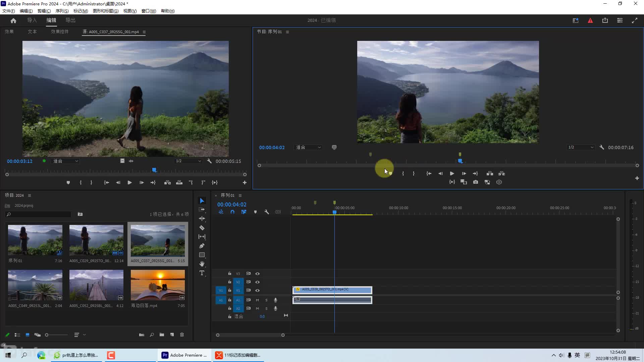The height and width of the screenshot is (362, 644).
Task: Open program monitor panel menu
Action: (287, 32)
